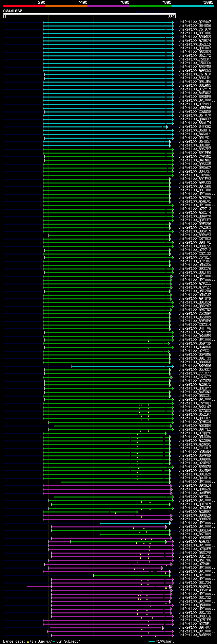Open hit UniRef100_Q2V407
This screenshot has height=644, width=217.
195,22
